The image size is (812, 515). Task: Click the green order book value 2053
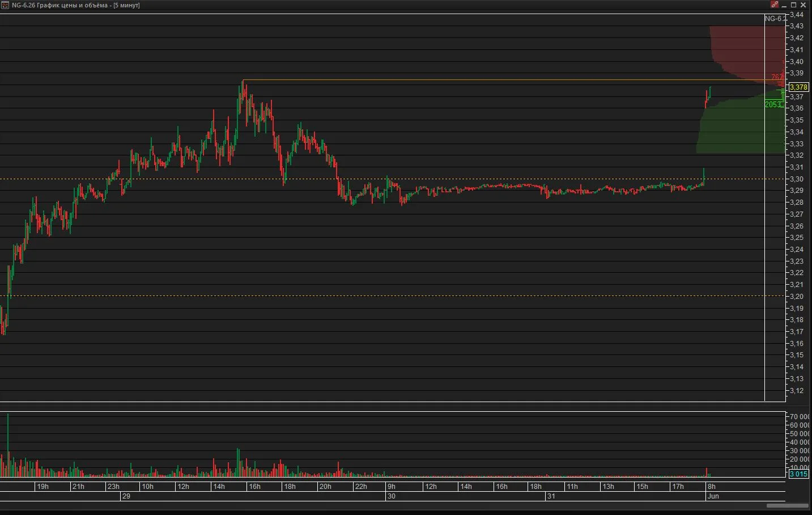[773, 104]
